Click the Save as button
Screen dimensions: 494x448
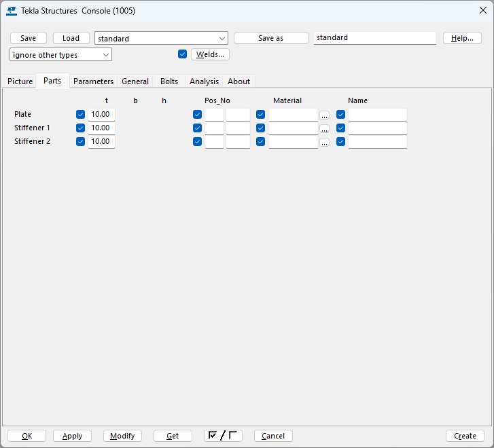[x=270, y=38]
